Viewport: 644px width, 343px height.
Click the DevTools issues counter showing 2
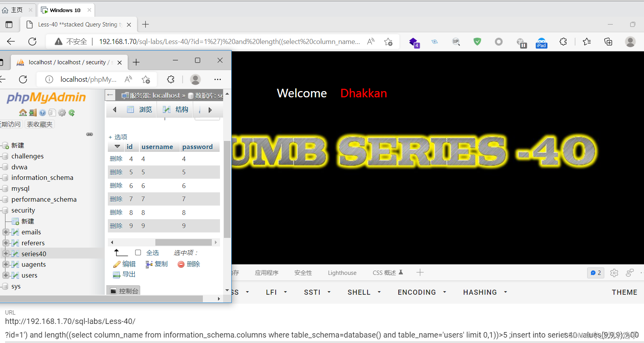click(x=596, y=273)
